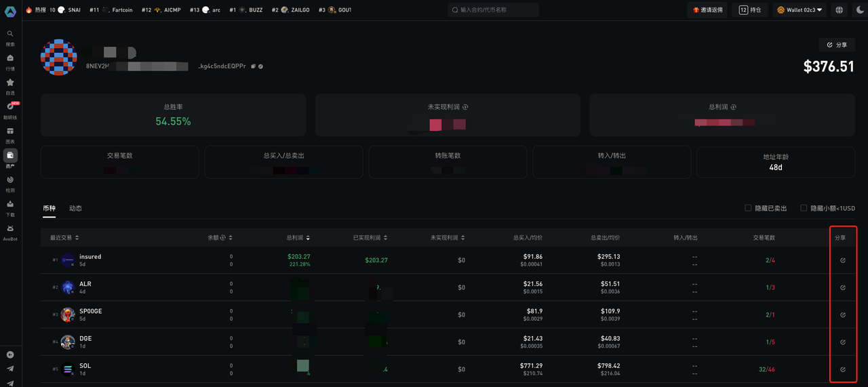The height and width of the screenshot is (387, 868).
Task: Click the globe language icon
Action: pos(840,10)
